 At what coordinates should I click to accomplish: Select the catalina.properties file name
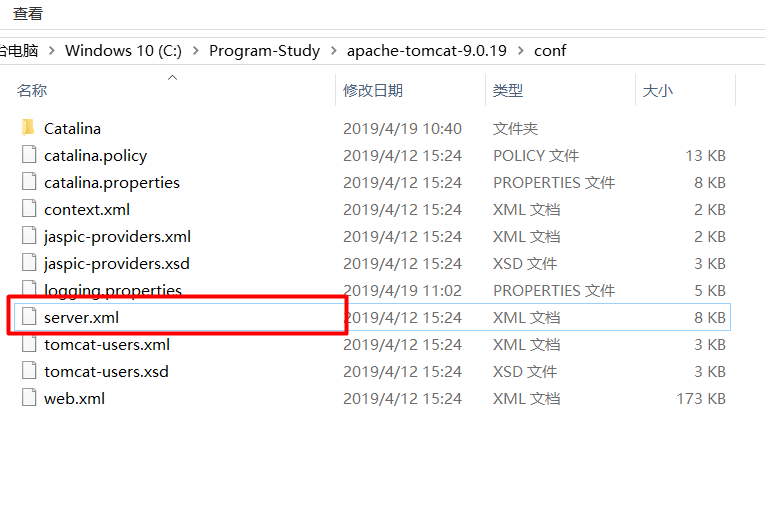click(x=112, y=183)
